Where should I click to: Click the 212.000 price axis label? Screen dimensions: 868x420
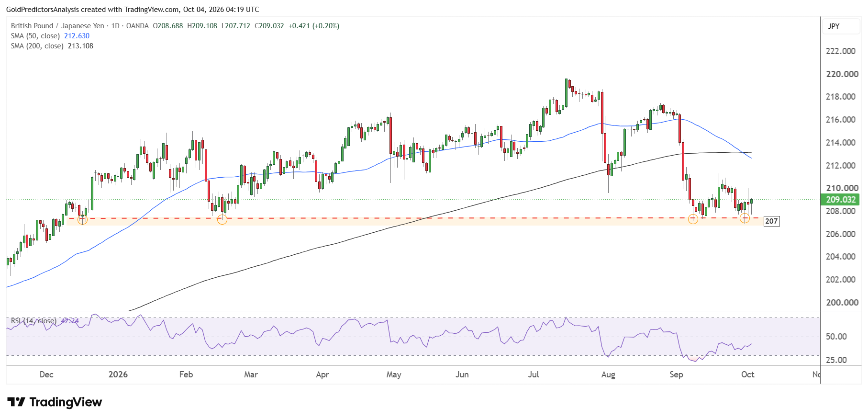(841, 166)
